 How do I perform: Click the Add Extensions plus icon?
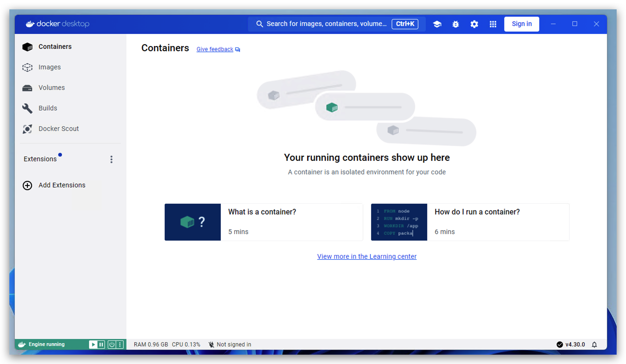(27, 185)
